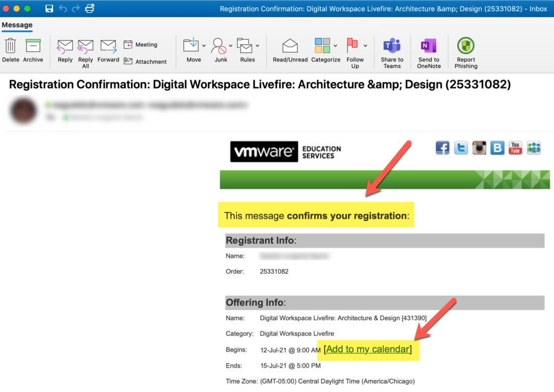This screenshot has width=554, height=392.
Task: Maximize the message window
Action: pos(27,9)
